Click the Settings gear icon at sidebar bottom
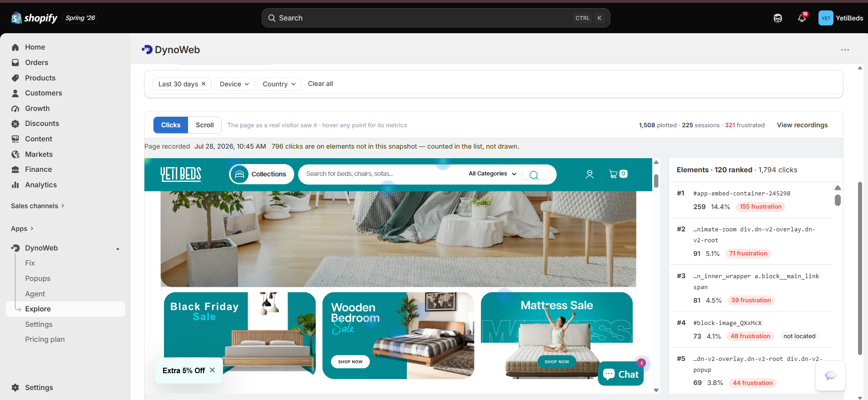The image size is (868, 400). [x=15, y=388]
